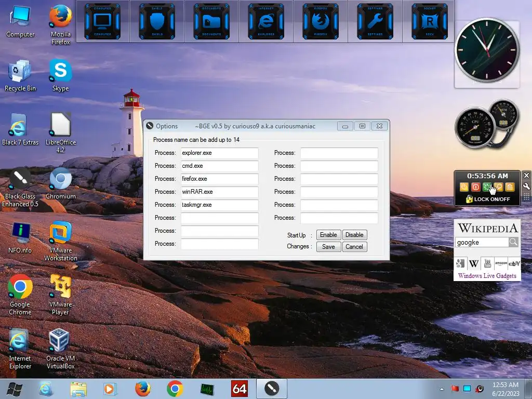Click the Wikipedia gadget search magnifier
The width and height of the screenshot is (532, 399).
point(513,242)
